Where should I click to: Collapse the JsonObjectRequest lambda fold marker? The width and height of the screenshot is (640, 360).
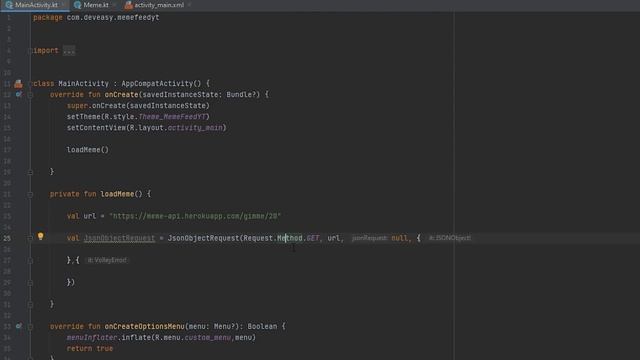pyautogui.click(x=30, y=238)
